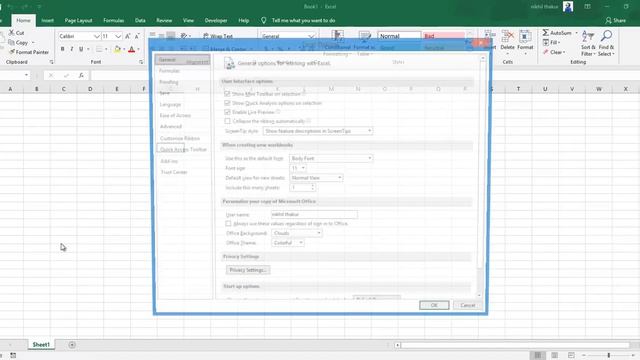Toggle Italic formatting in Font group
The image size is (640, 360).
click(x=72, y=49)
